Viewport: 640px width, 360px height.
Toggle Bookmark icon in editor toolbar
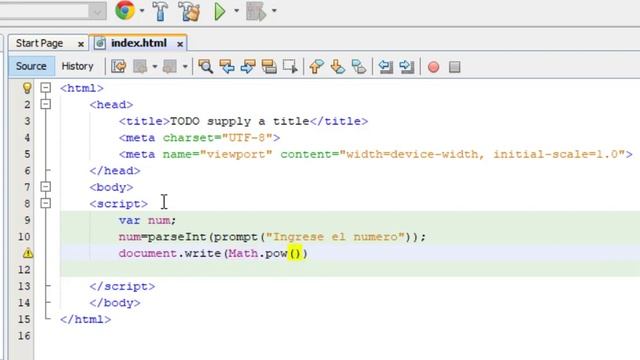[x=359, y=67]
